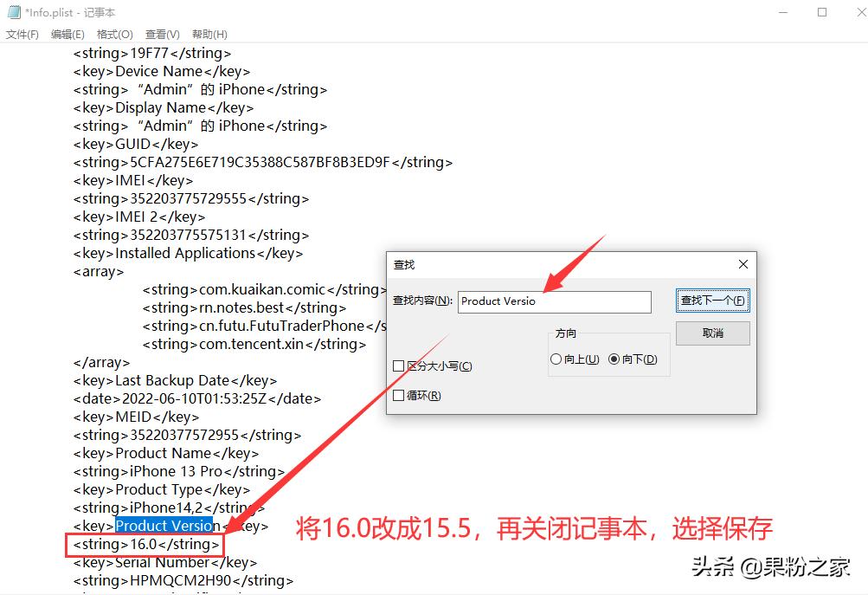Click the 取消 Cancel button
This screenshot has width=868, height=595.
click(x=711, y=333)
